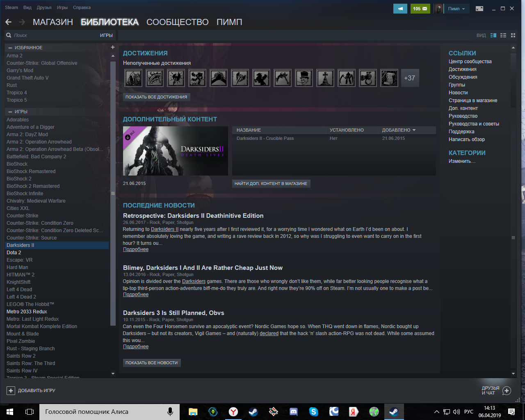
Task: Open Discord from the taskbar
Action: [294, 411]
